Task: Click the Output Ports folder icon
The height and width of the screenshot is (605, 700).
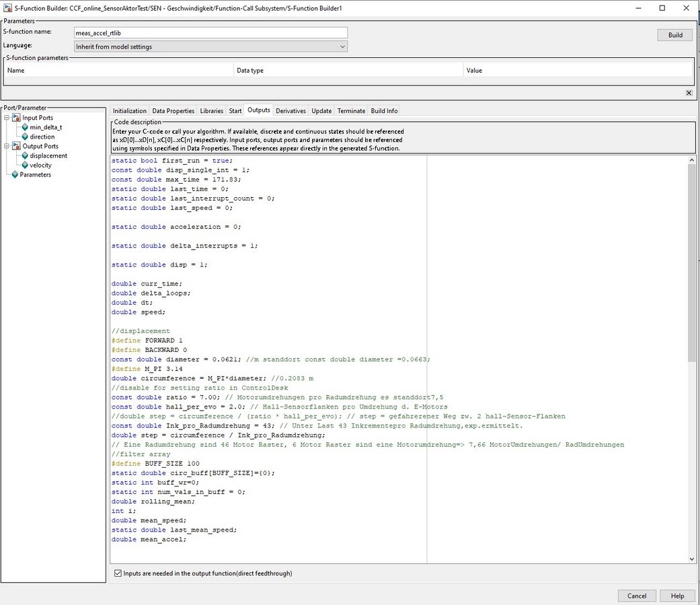Action: (x=16, y=146)
